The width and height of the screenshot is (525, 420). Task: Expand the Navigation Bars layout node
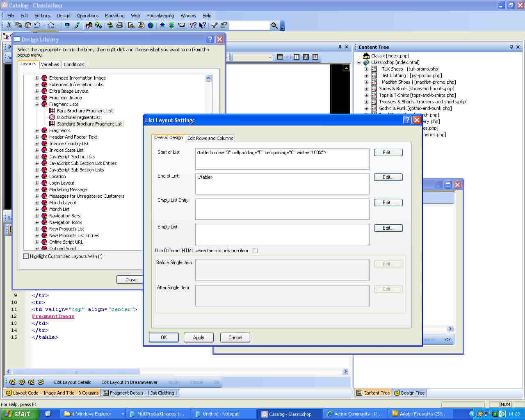[37, 216]
